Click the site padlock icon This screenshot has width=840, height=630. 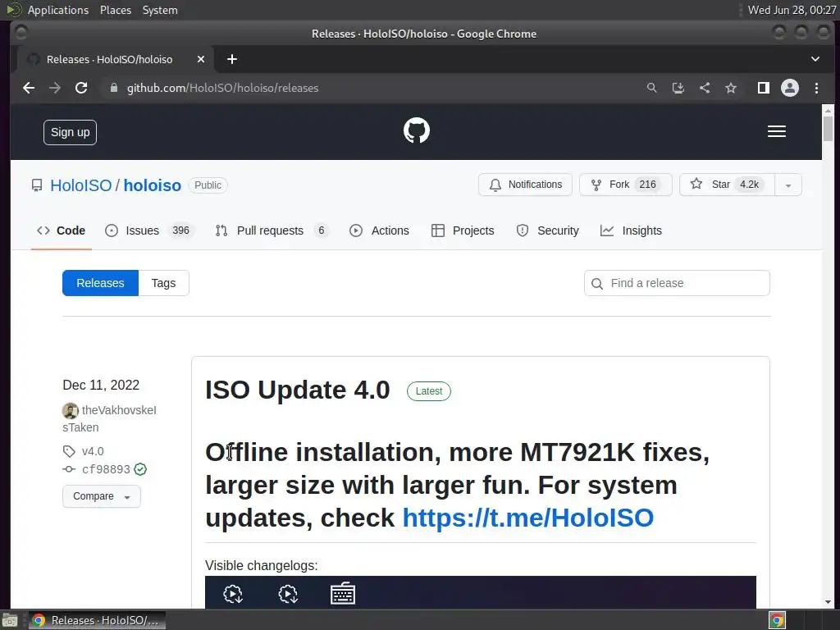click(x=113, y=88)
